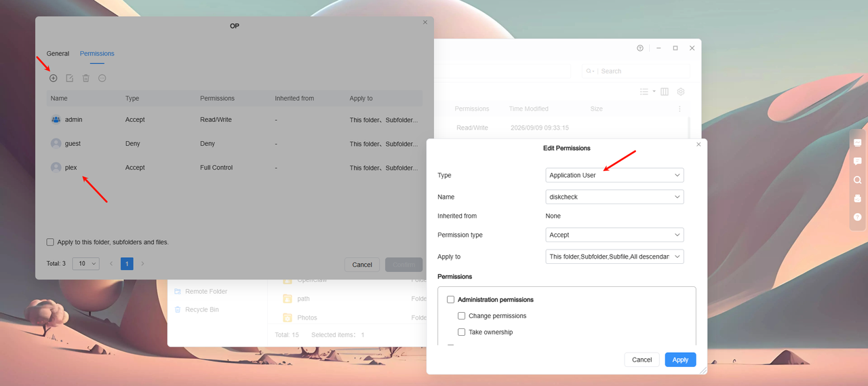Go to next page arrow in pagination
The image size is (868, 386).
(142, 263)
